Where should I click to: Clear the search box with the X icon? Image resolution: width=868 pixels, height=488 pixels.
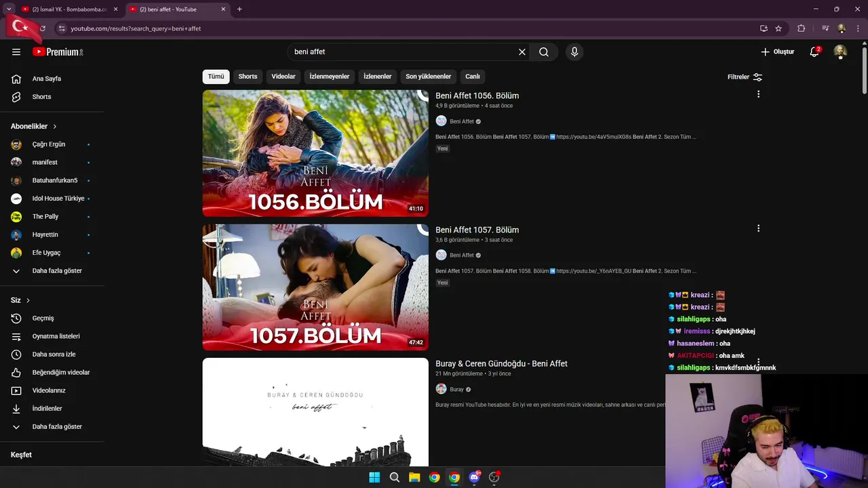tap(522, 52)
